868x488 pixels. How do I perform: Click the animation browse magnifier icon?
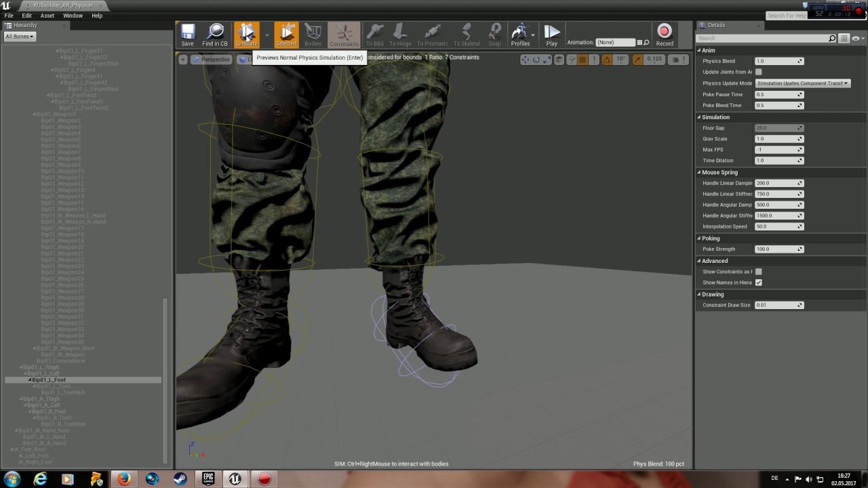pyautogui.click(x=646, y=42)
